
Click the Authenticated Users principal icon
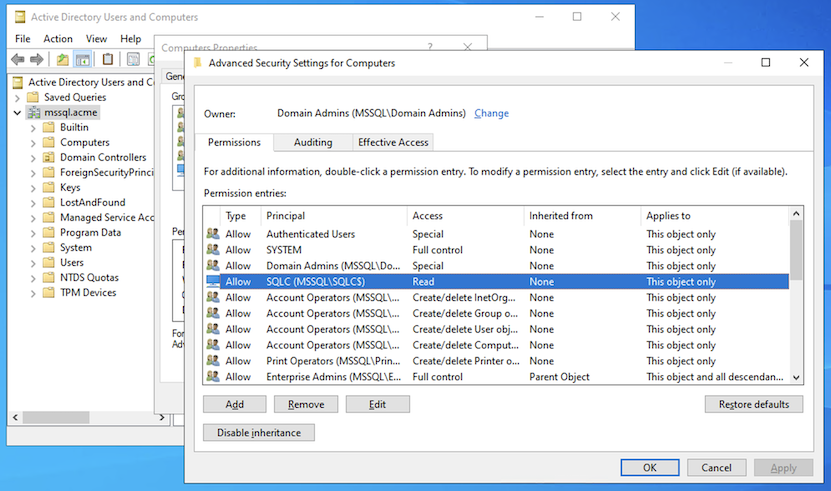[x=213, y=234]
